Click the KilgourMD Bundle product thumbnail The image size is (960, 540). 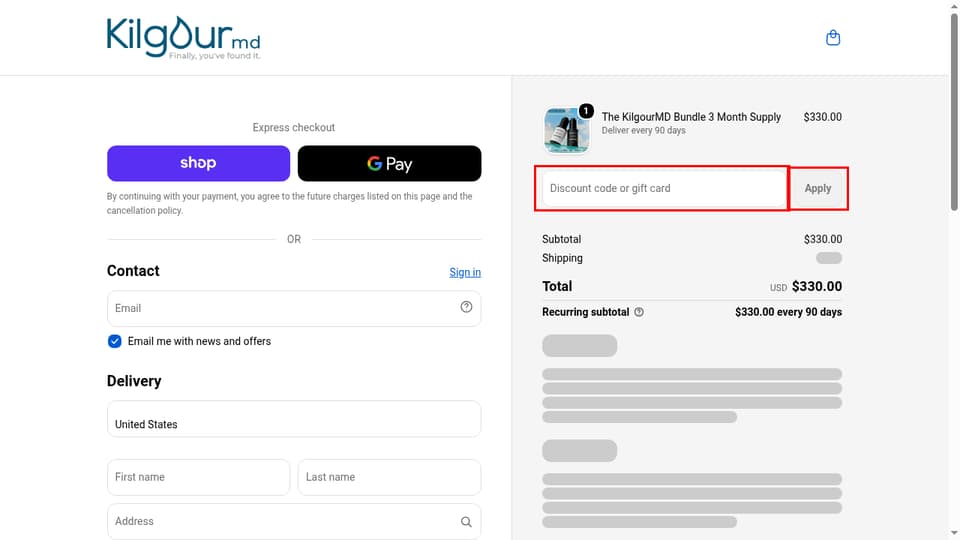click(567, 130)
